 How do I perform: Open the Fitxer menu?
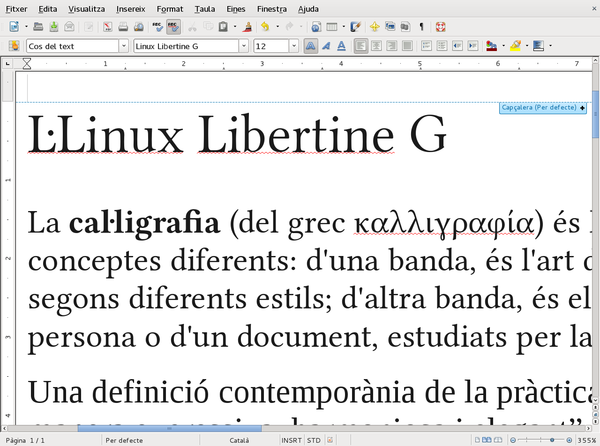(x=16, y=9)
